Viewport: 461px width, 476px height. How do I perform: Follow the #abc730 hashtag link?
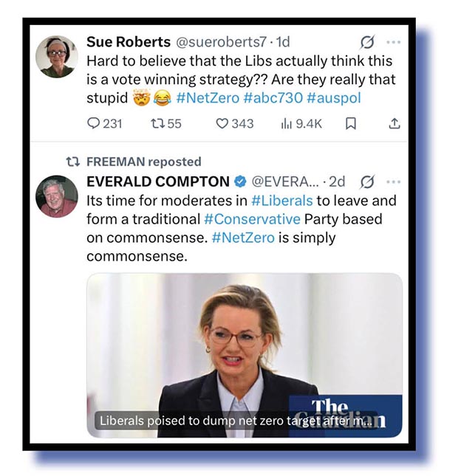pyautogui.click(x=273, y=98)
